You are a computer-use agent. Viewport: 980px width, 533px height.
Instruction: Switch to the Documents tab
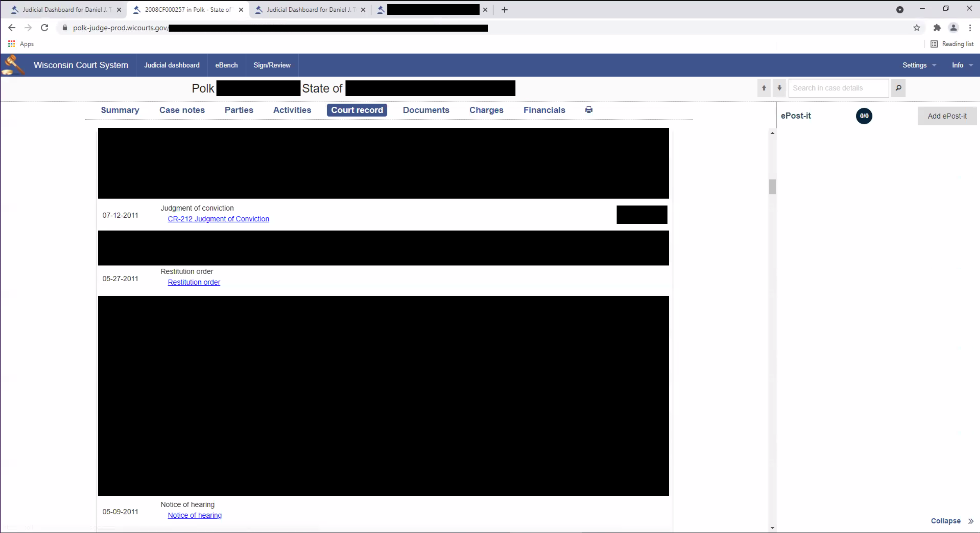click(x=426, y=110)
